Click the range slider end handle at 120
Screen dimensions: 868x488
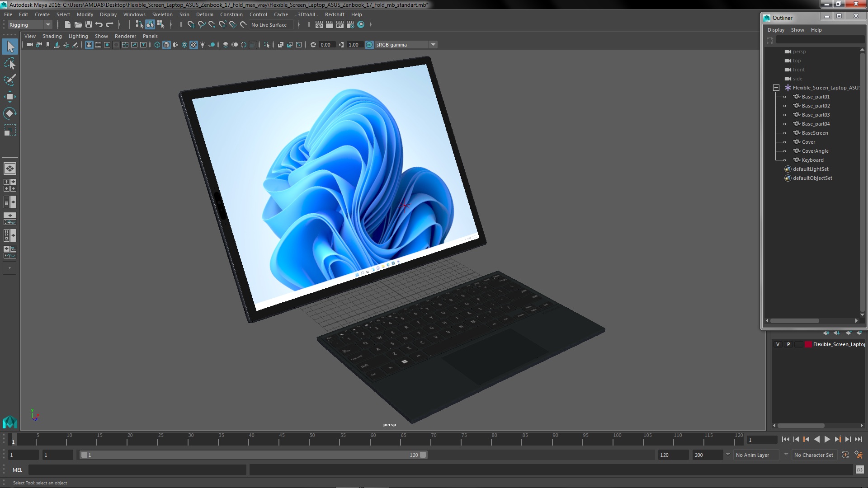pyautogui.click(x=423, y=455)
